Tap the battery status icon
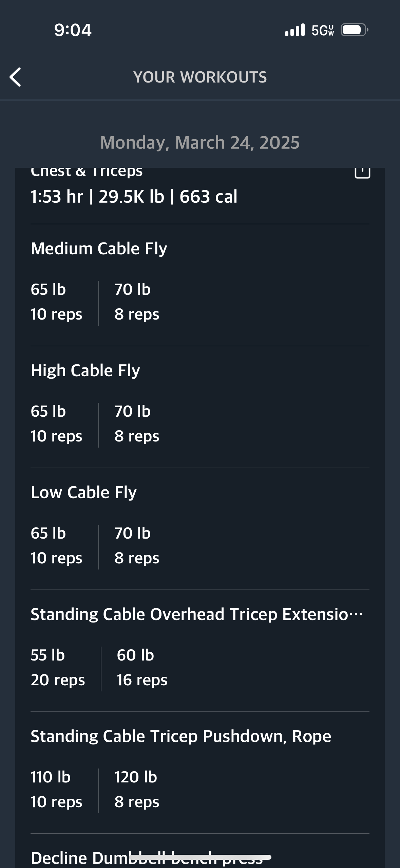Image resolution: width=400 pixels, height=868 pixels. tap(354, 30)
